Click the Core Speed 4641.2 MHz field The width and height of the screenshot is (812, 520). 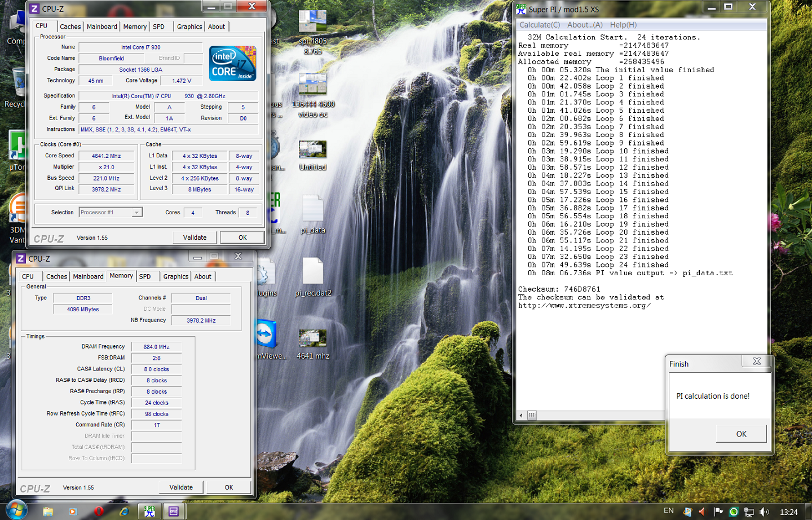pos(107,156)
